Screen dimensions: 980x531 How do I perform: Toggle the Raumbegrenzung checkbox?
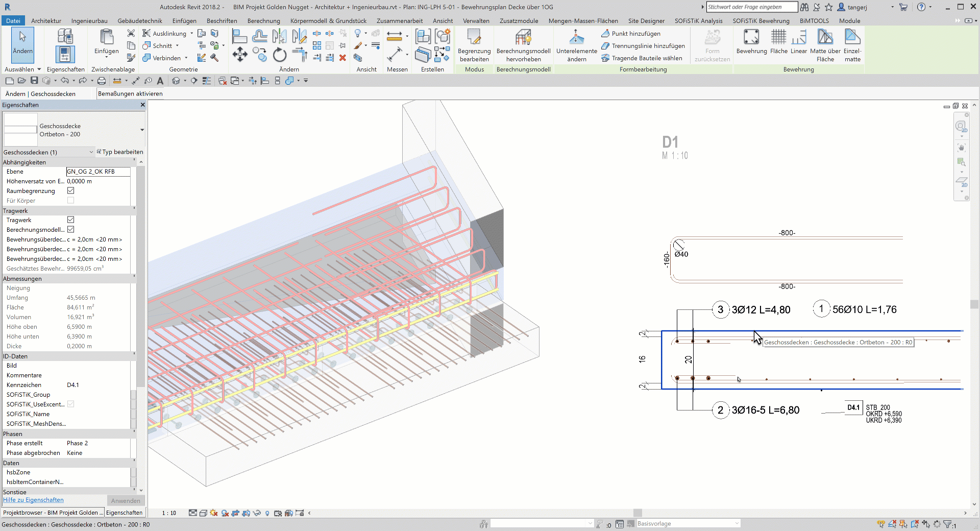[x=70, y=190]
